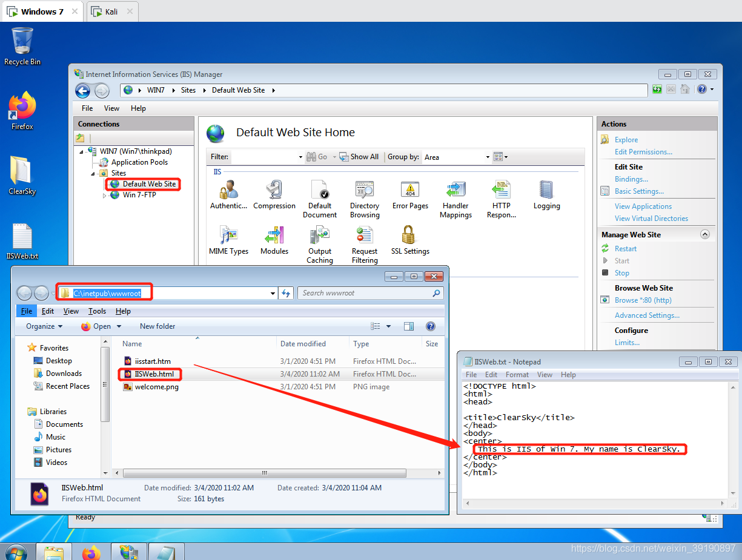742x560 pixels.
Task: Click the Recycle Bin desktop icon
Action: click(22, 46)
